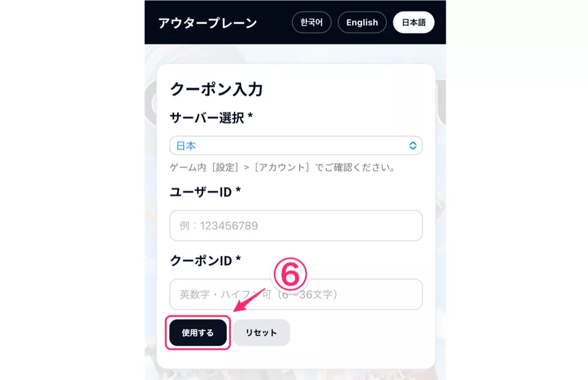Viewport: 588px width, 380px height.
Task: Select the 日本 server combo box
Action: point(296,145)
